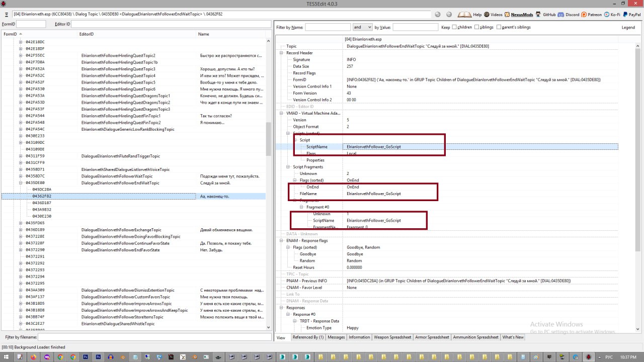Open the What's New tab
The width and height of the screenshot is (644, 362).
[513, 337]
